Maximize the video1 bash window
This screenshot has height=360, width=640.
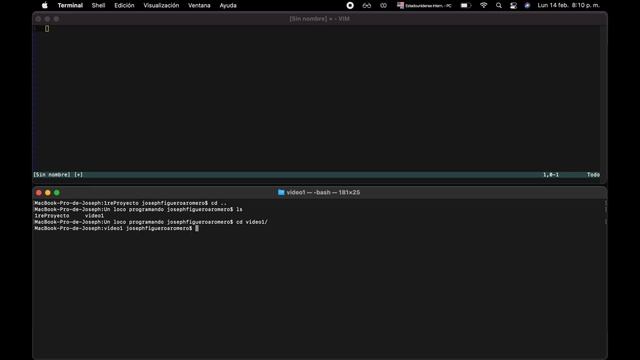point(57,193)
